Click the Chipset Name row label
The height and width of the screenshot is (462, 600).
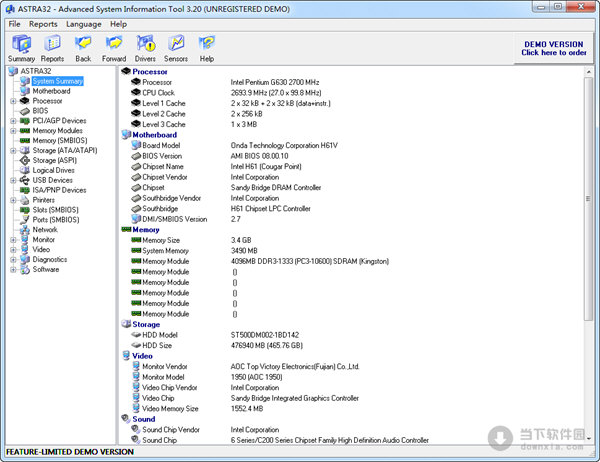(x=163, y=167)
